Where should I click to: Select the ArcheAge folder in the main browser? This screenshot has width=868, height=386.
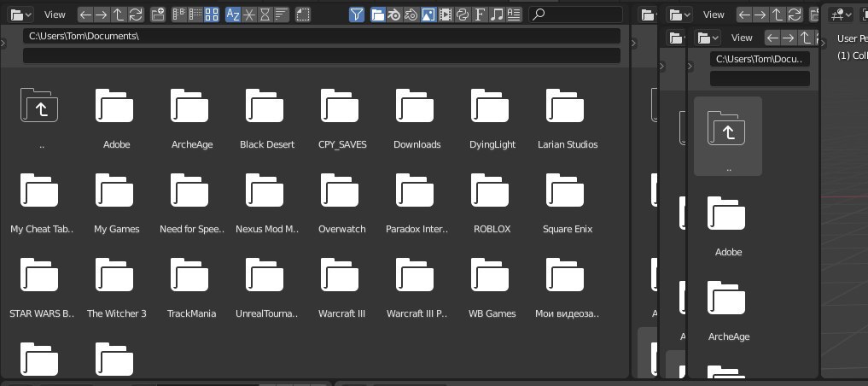[190, 117]
